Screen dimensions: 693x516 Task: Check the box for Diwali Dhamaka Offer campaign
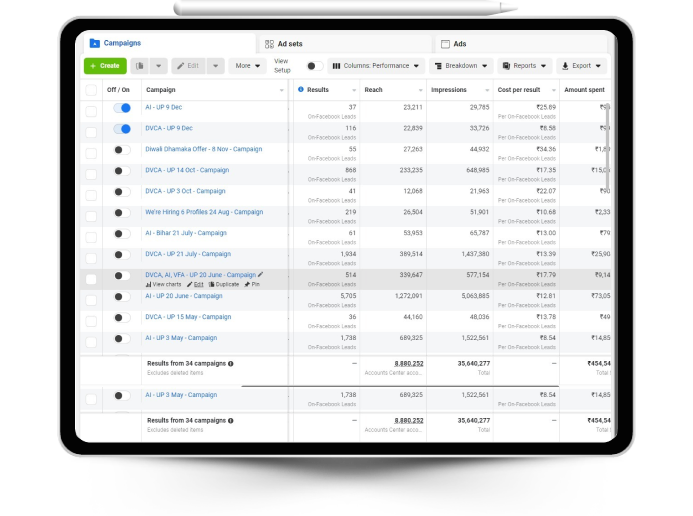tap(91, 151)
